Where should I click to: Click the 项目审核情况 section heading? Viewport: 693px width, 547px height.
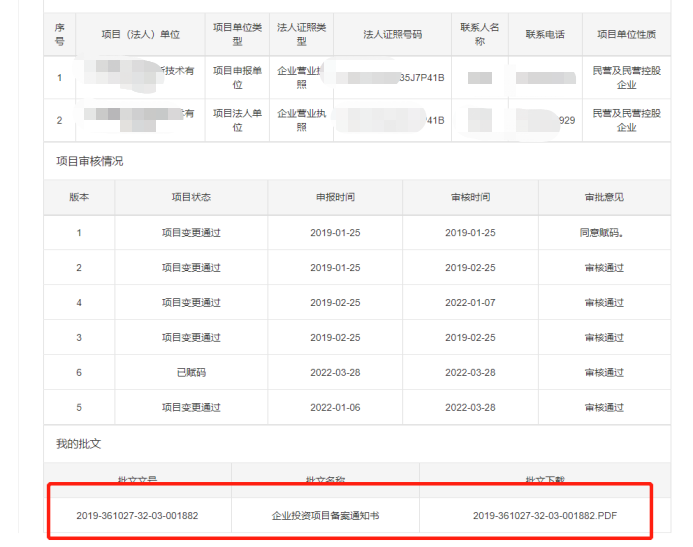[x=90, y=161]
